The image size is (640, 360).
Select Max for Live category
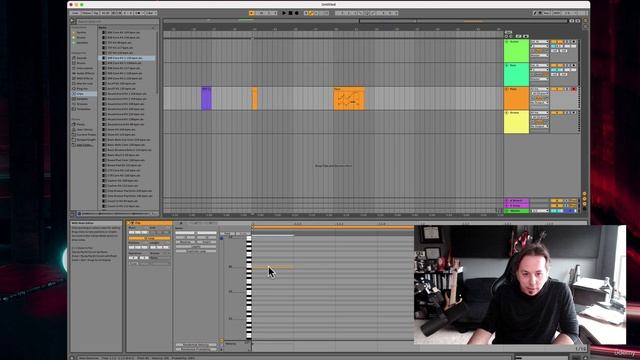pyautogui.click(x=84, y=83)
